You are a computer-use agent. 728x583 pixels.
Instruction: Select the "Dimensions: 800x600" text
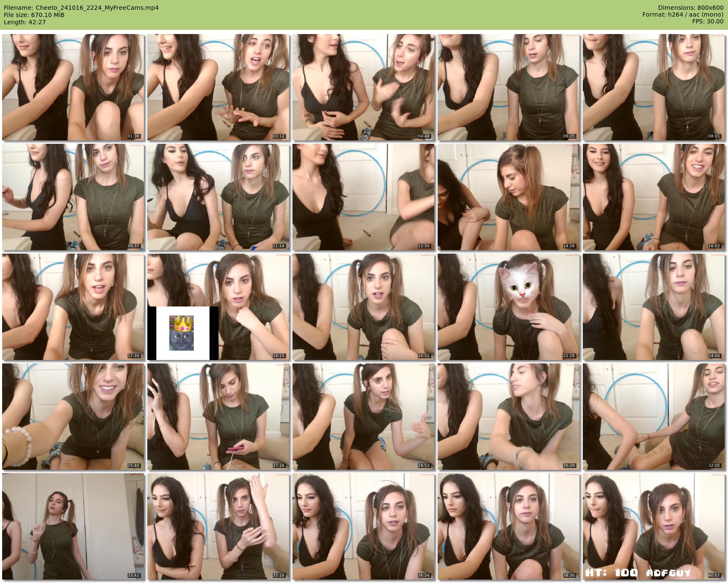[x=691, y=8]
